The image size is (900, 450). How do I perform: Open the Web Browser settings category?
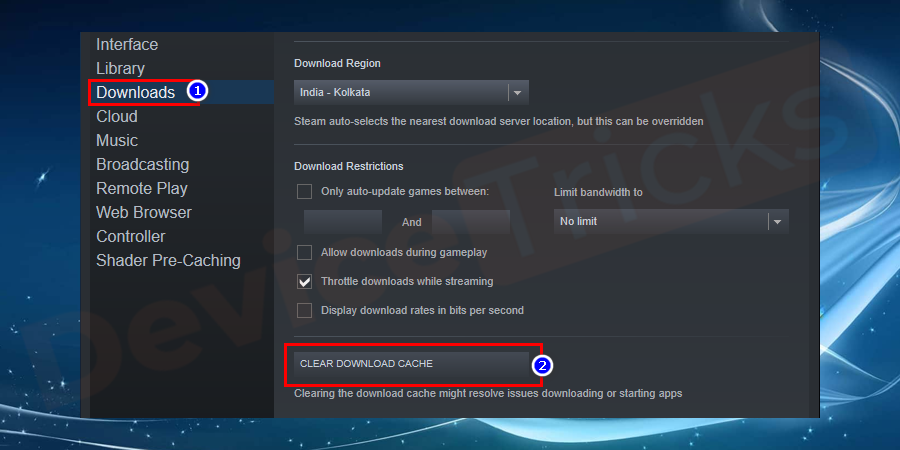pos(143,212)
